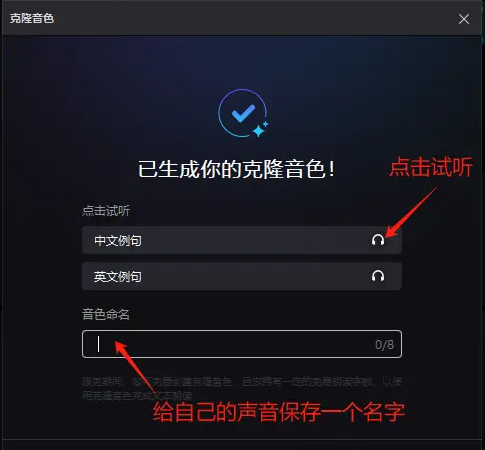The width and height of the screenshot is (485, 450).
Task: Click the grey 点击试听 section label
Action: [x=106, y=211]
